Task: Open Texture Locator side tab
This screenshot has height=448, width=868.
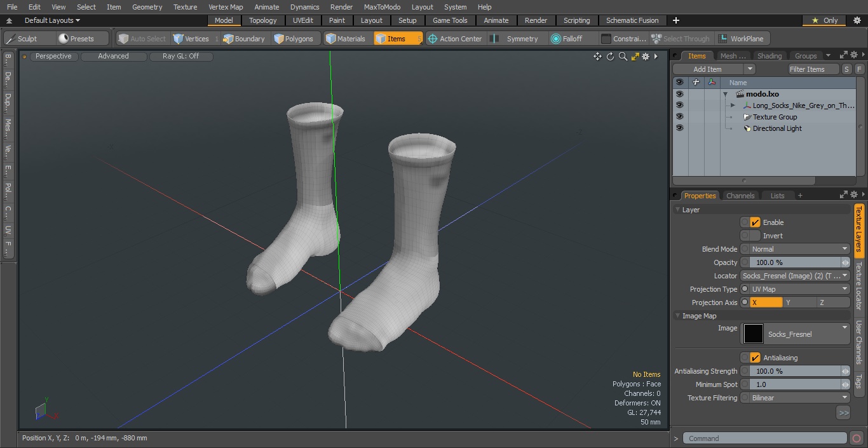Action: point(858,285)
